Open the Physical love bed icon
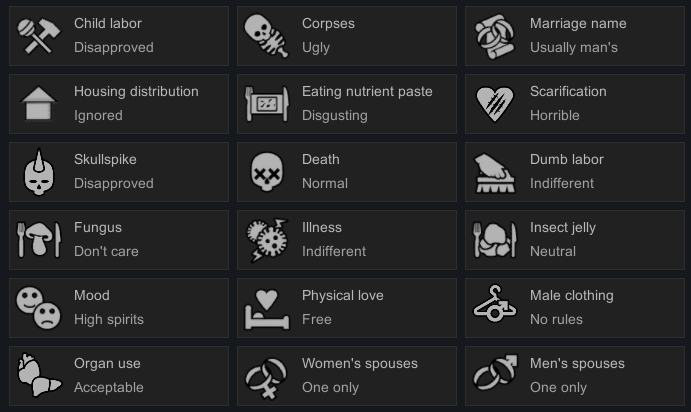The image size is (691, 412). [268, 307]
